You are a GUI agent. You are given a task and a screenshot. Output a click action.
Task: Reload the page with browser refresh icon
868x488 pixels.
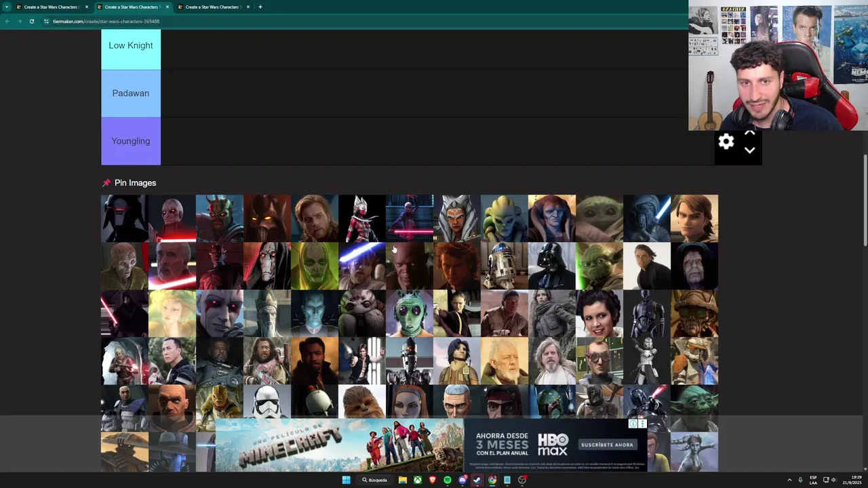click(x=31, y=21)
